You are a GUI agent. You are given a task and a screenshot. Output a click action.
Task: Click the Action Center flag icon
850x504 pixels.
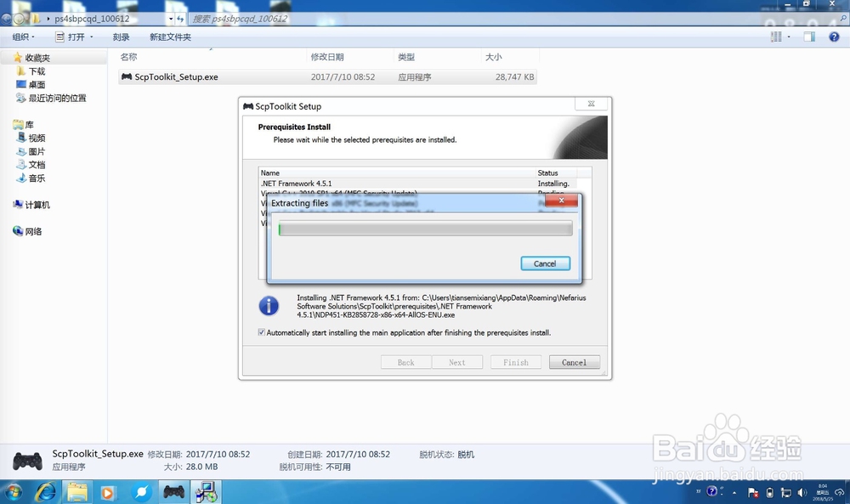(x=753, y=493)
